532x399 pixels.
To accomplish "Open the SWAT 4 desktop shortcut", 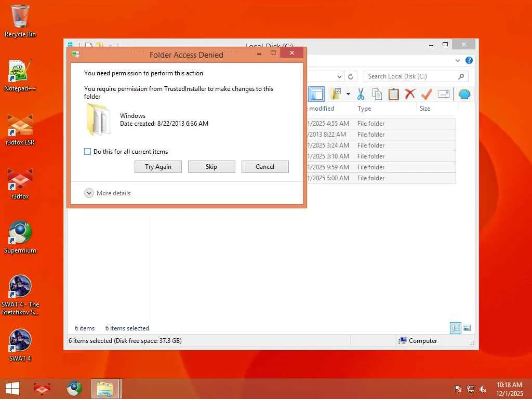I will tap(20, 345).
